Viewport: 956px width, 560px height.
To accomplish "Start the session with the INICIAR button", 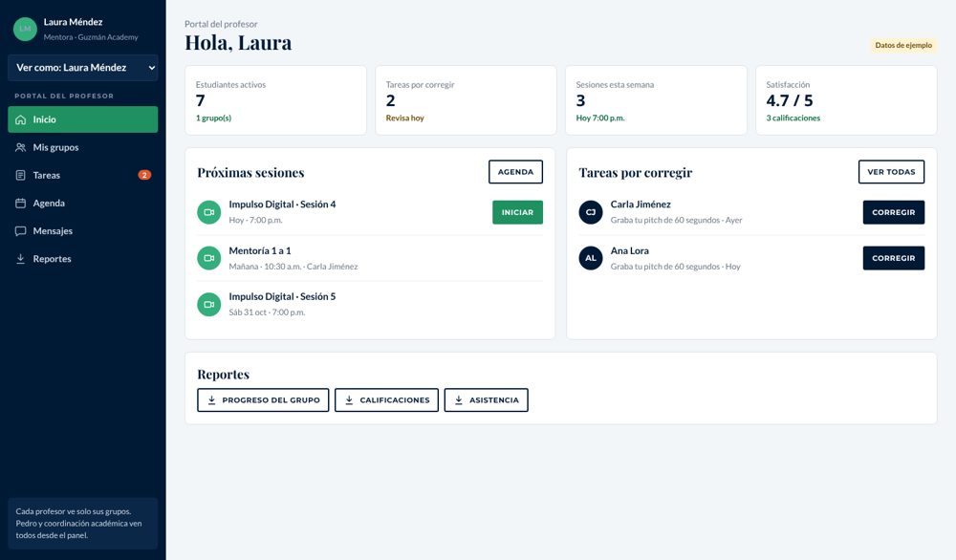I will pos(517,212).
